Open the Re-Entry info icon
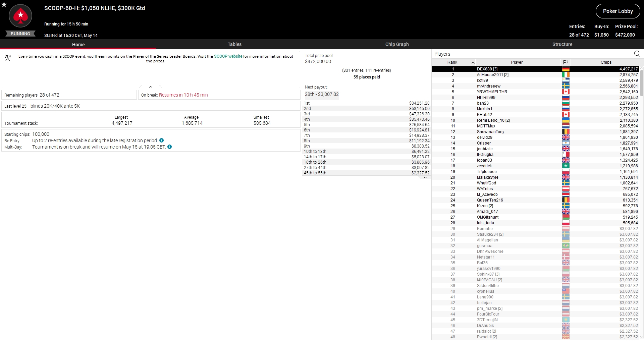The image size is (644, 341). tap(161, 140)
